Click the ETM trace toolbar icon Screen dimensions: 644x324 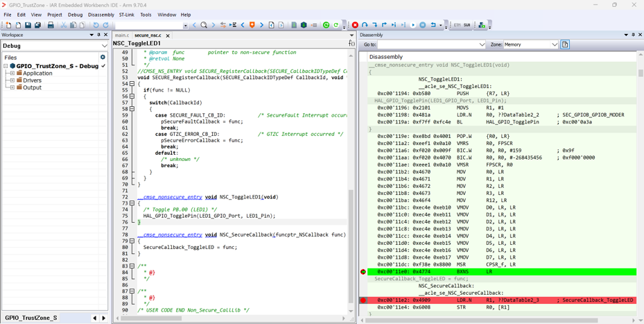pos(457,25)
